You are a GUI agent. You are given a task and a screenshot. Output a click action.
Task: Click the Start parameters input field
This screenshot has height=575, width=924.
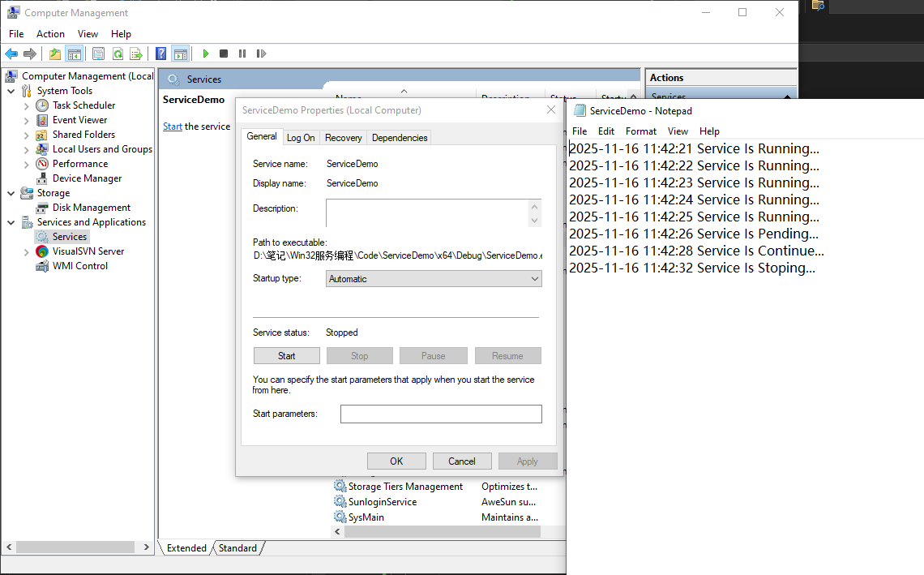click(442, 414)
